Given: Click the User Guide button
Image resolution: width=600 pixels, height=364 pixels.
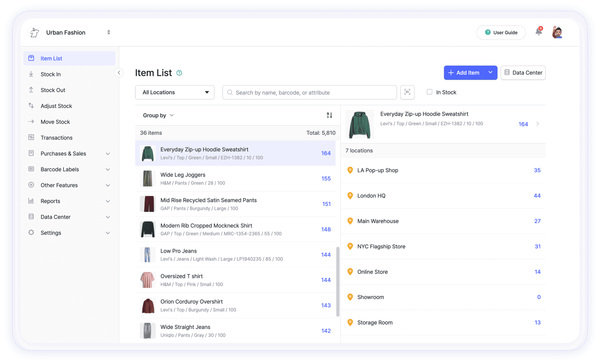Looking at the screenshot, I should point(501,32).
